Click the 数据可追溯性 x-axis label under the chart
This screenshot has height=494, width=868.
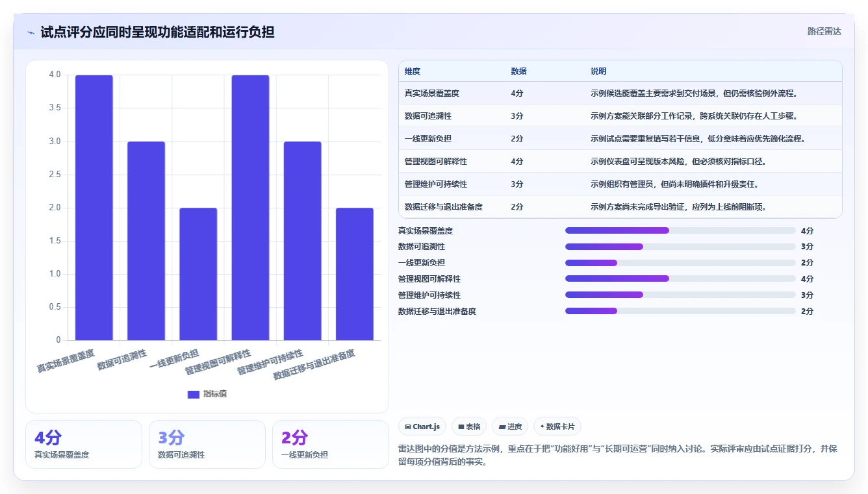[x=122, y=360]
